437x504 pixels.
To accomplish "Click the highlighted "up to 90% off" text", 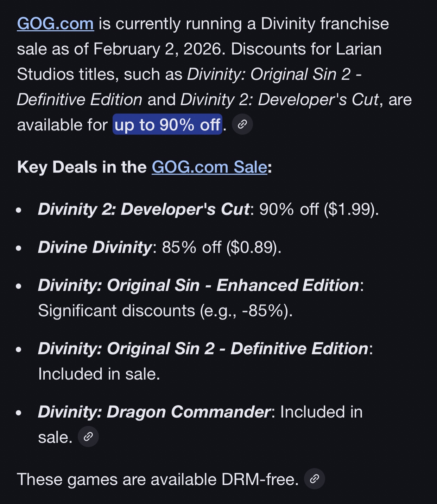I will [167, 125].
